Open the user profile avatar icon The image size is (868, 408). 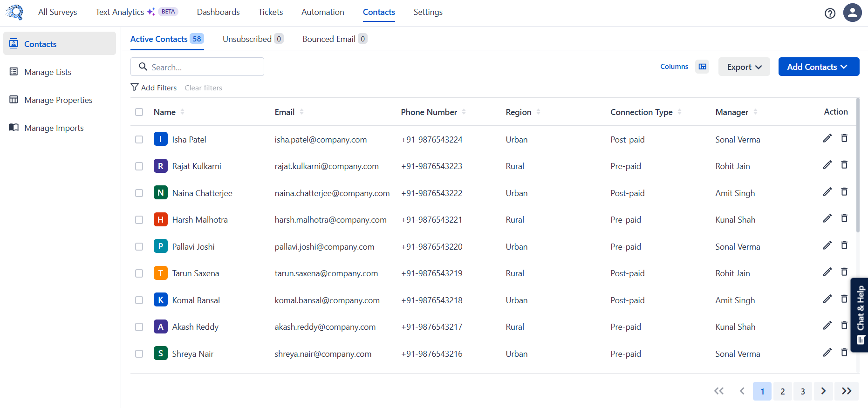pyautogui.click(x=852, y=13)
